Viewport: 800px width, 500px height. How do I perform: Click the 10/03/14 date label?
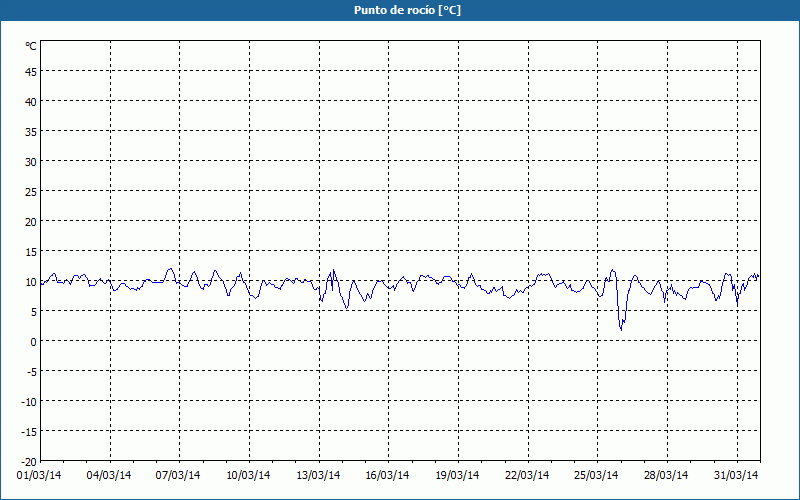coord(248,475)
